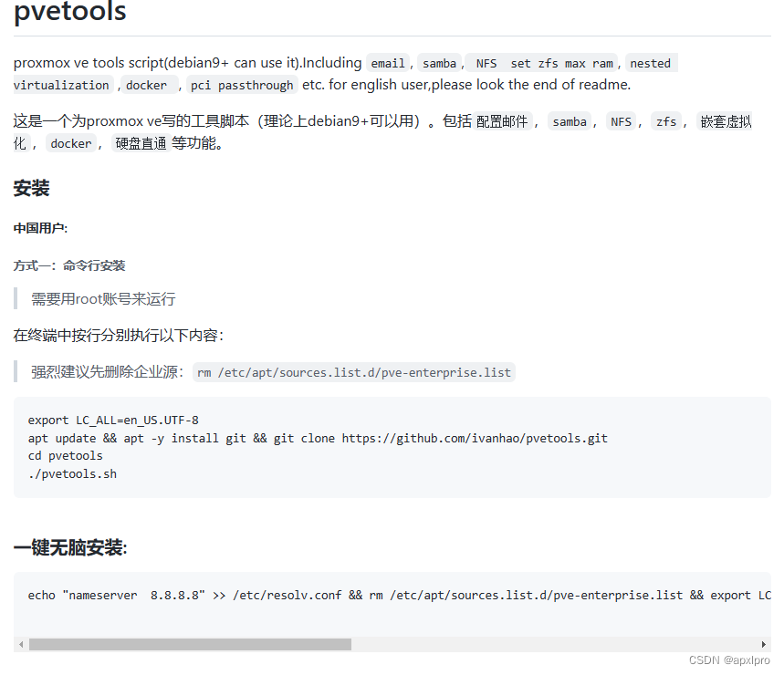Click the '硬盘直通' code tag
This screenshot has width=784, height=675.
[x=141, y=143]
